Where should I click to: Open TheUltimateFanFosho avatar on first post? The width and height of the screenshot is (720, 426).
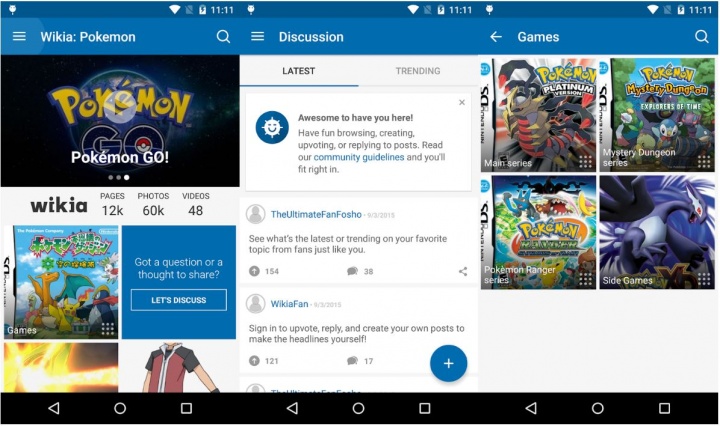coord(255,214)
